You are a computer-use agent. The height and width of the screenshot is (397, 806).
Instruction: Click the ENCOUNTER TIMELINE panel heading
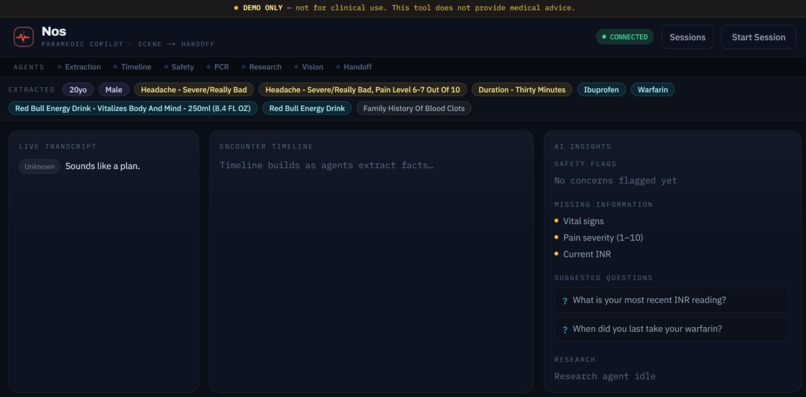pos(266,147)
